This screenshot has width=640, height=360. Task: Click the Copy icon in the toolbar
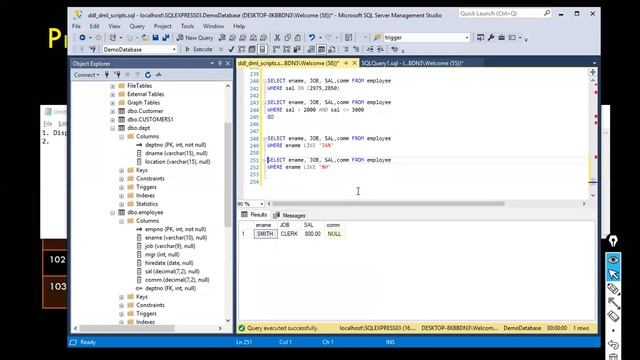[x=287, y=38]
